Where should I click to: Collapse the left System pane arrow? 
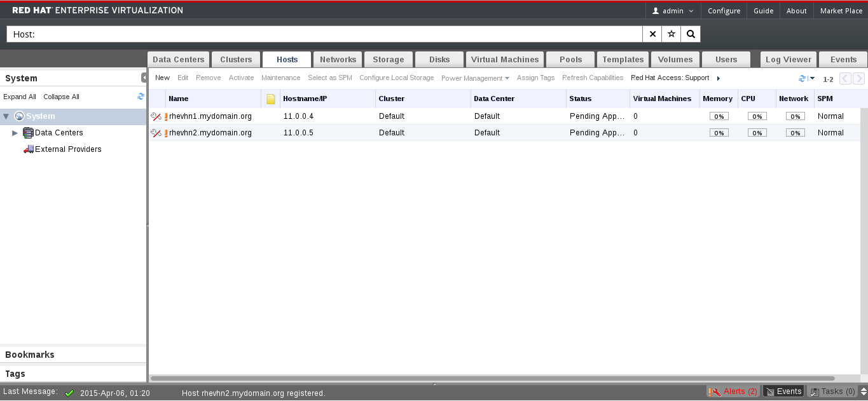pyautogui.click(x=144, y=78)
